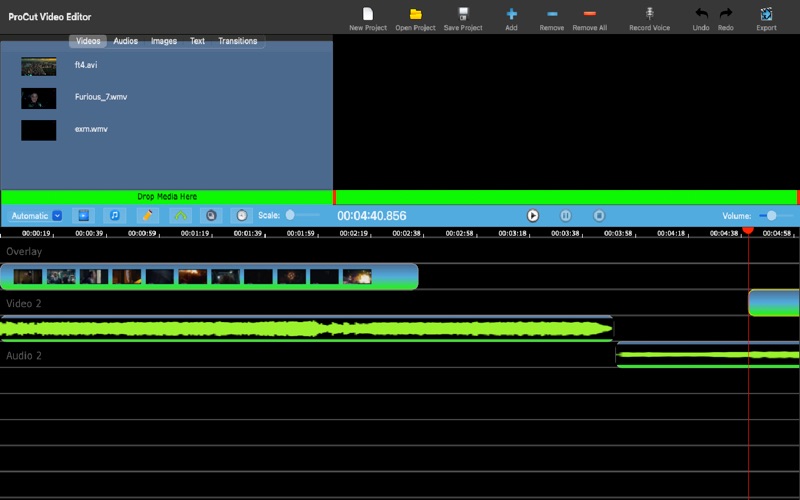Image resolution: width=800 pixels, height=500 pixels.
Task: Click the video clip tool icon
Action: (83, 215)
